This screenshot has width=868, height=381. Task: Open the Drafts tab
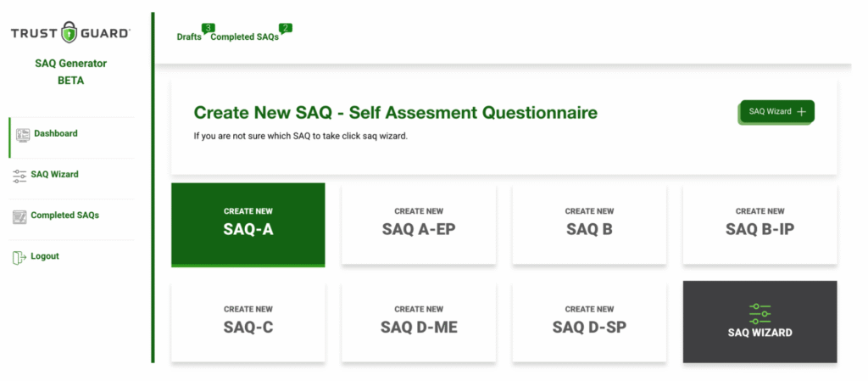pyautogui.click(x=188, y=37)
